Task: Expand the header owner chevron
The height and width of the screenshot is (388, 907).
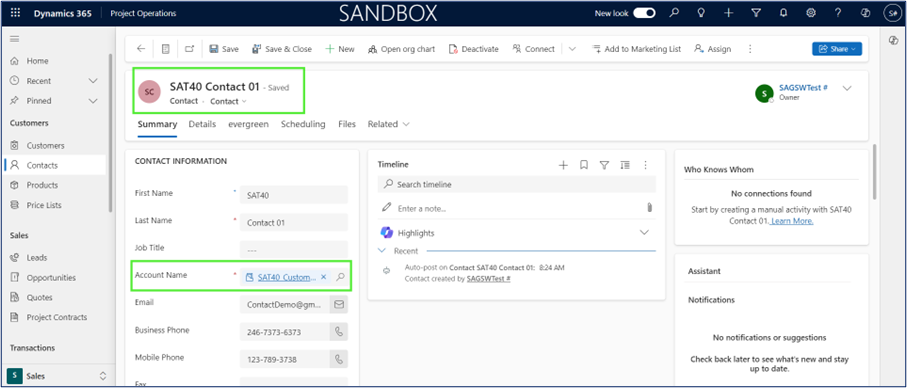Action: pyautogui.click(x=847, y=88)
